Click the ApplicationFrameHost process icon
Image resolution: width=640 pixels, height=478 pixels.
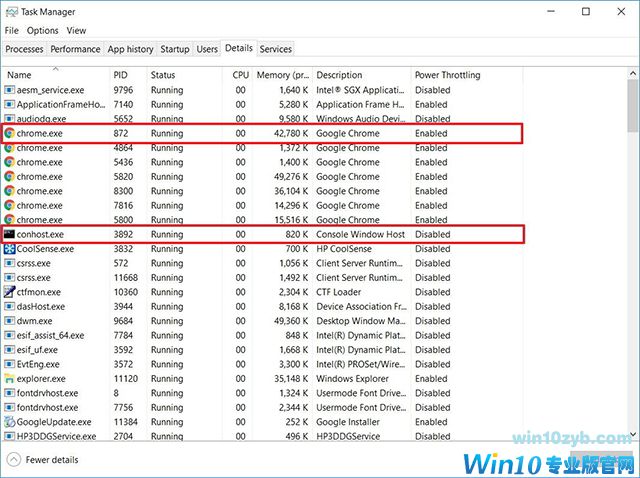[9, 104]
